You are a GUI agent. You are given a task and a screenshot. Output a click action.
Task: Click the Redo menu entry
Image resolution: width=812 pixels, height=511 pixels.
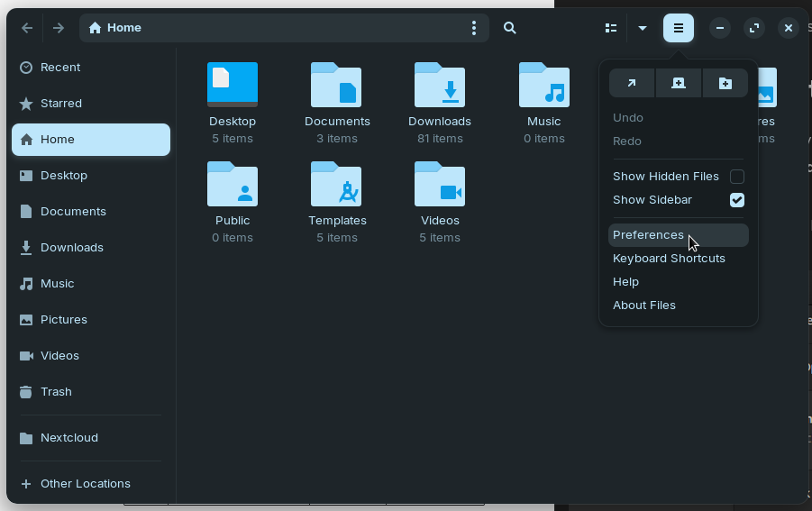679,141
